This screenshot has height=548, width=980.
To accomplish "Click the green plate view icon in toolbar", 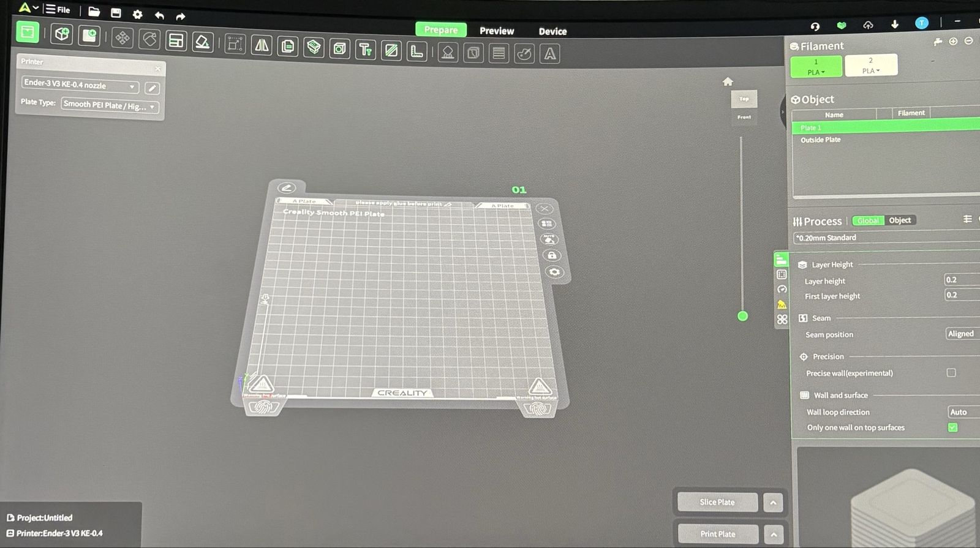I will pyautogui.click(x=28, y=32).
